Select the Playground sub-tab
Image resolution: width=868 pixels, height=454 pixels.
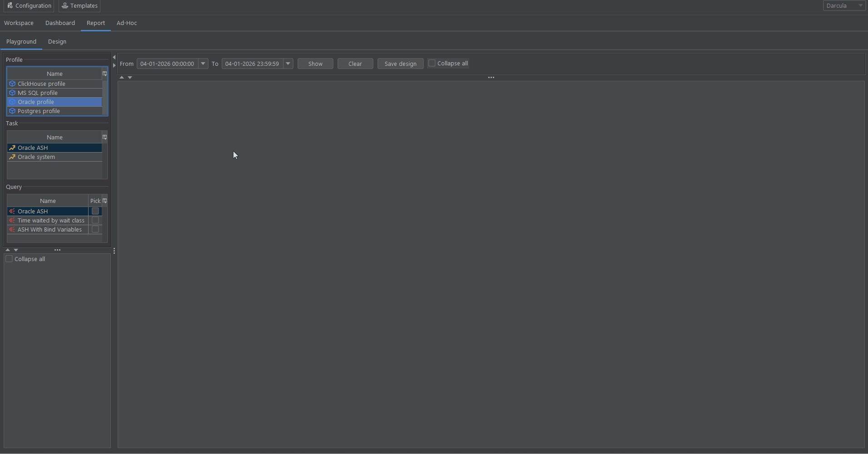coord(21,42)
